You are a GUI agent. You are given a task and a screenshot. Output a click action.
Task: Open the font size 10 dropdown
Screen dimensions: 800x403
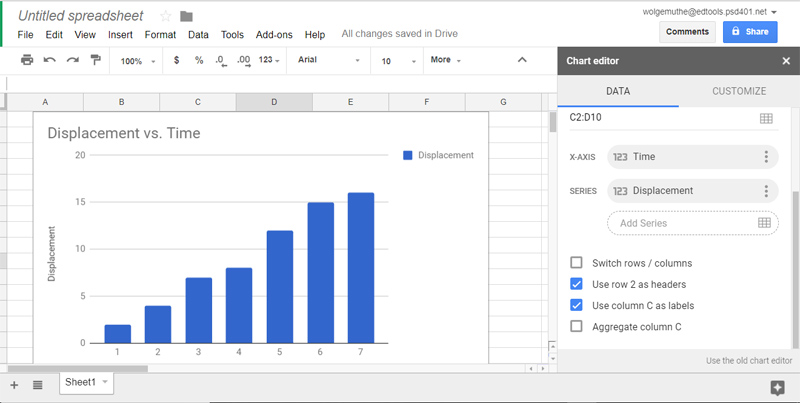397,61
